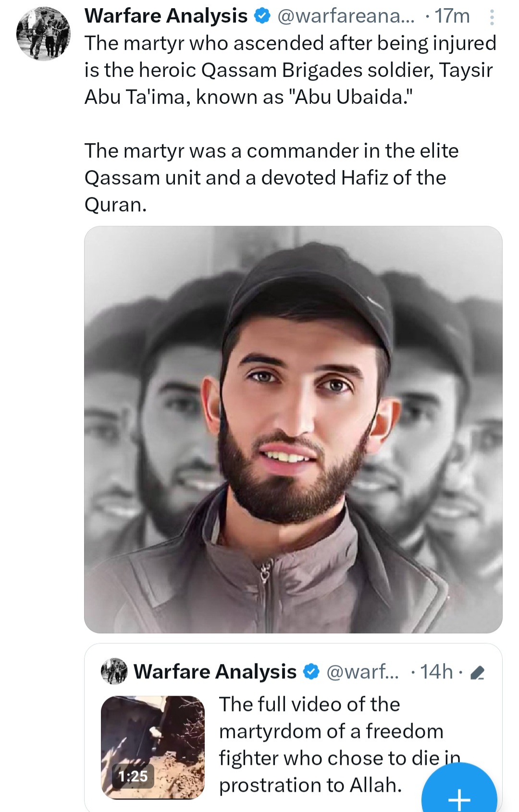Tap the paragraph about the elite Qassam unit
519x812 pixels.
point(272,178)
